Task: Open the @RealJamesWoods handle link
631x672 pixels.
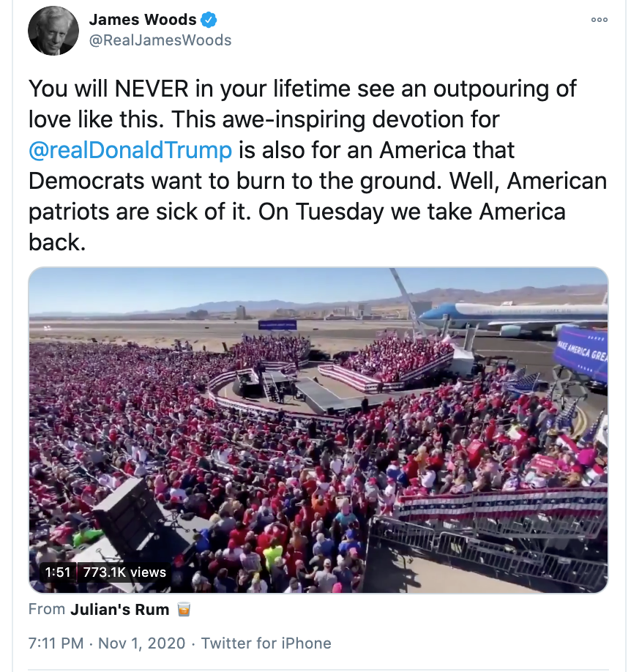Action: pyautogui.click(x=160, y=40)
